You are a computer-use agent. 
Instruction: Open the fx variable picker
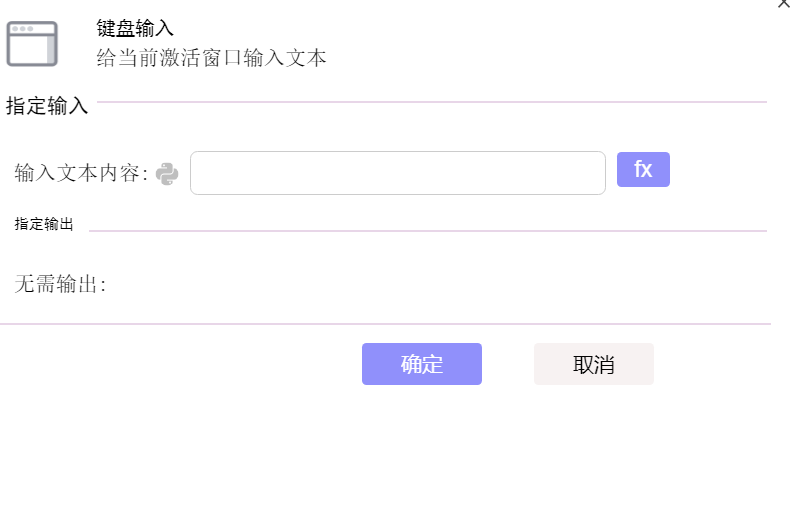pos(643,170)
